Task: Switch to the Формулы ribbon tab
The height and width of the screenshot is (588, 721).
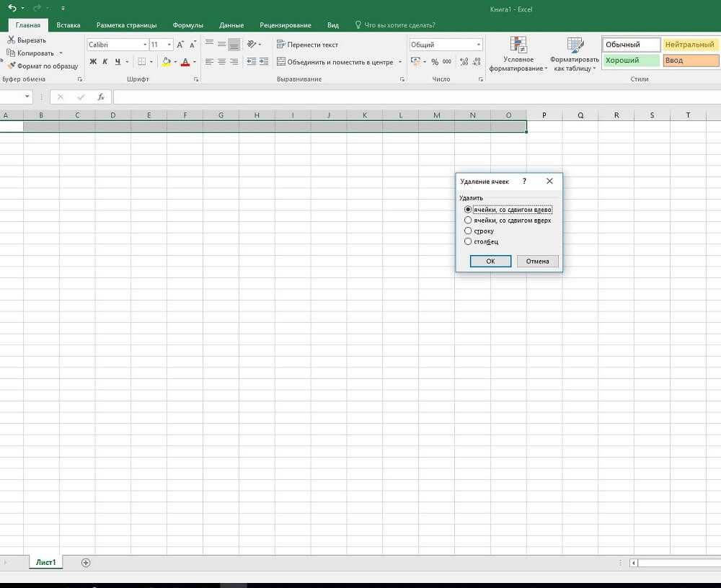Action: pyautogui.click(x=187, y=25)
